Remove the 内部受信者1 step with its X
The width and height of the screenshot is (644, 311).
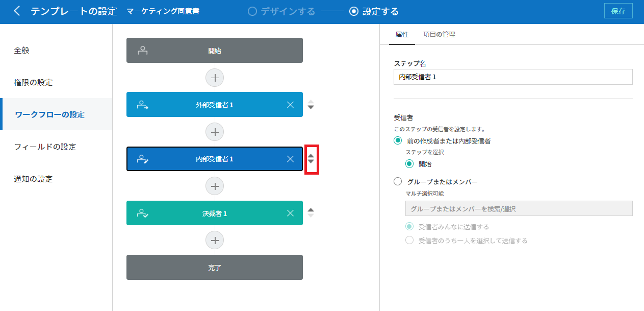(290, 159)
